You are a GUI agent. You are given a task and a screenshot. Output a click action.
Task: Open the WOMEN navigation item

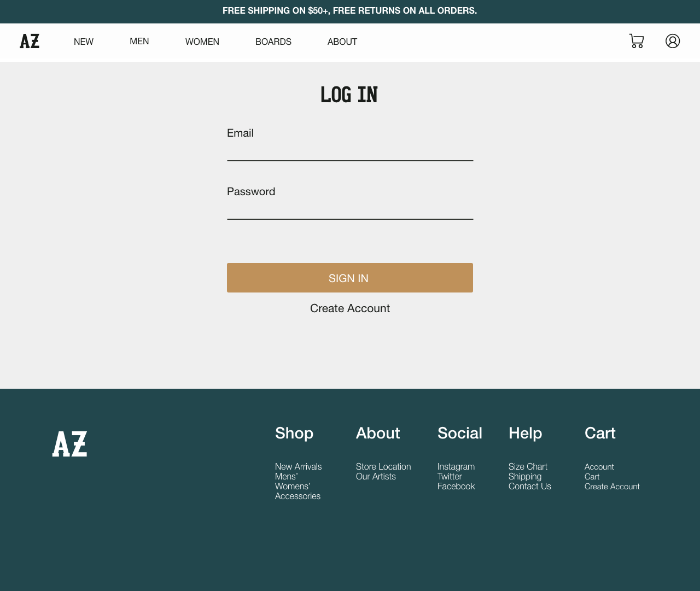coord(202,42)
